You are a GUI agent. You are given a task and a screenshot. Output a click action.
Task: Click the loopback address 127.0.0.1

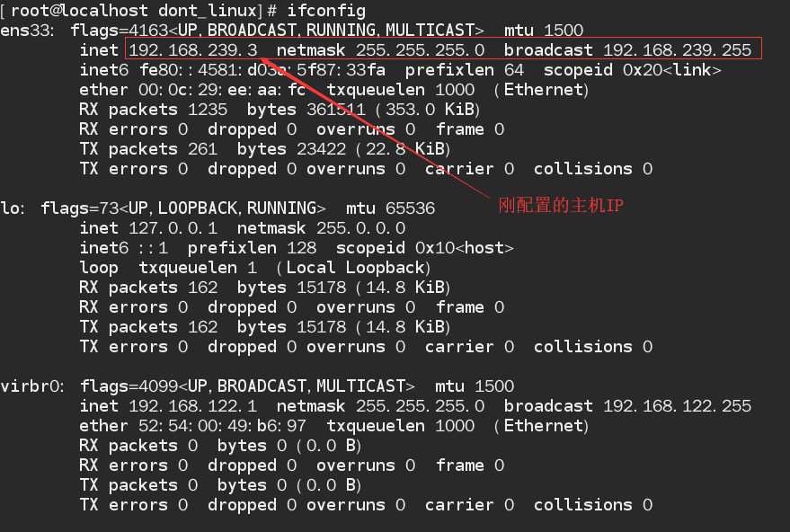[x=173, y=228]
